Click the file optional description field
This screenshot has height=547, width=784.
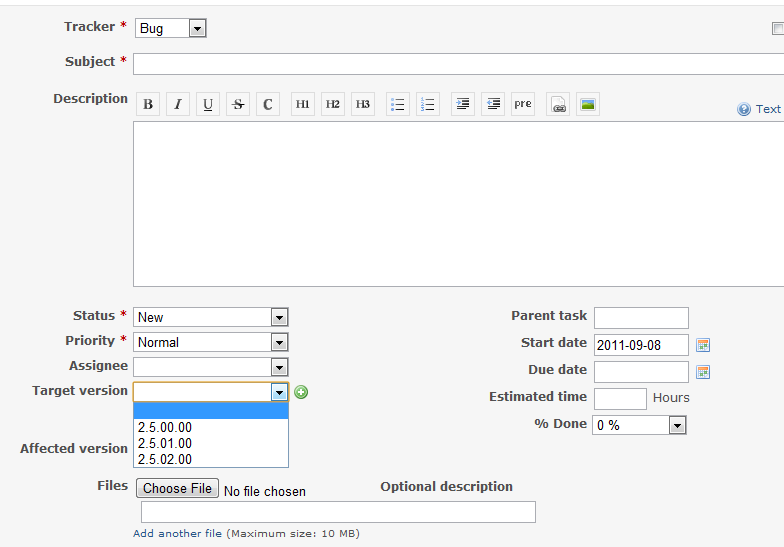338,512
